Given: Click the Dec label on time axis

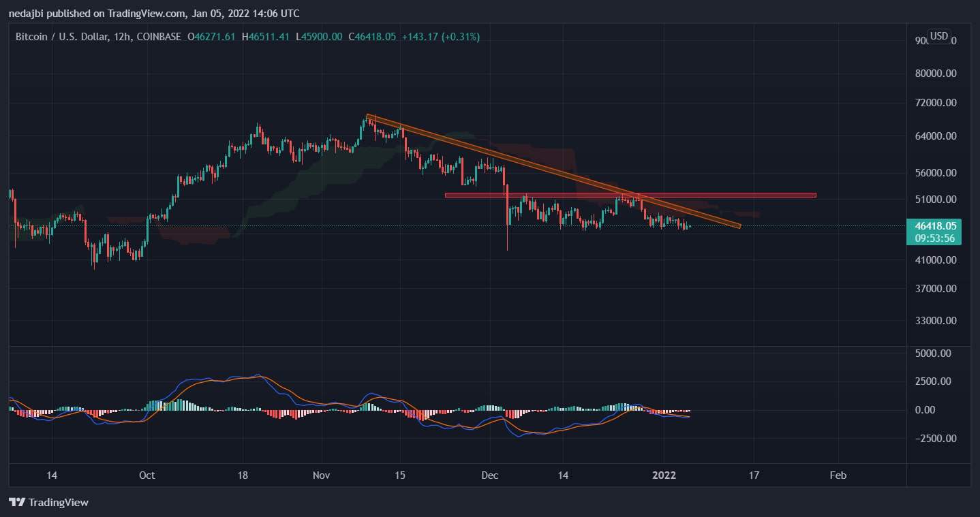Looking at the screenshot, I should tap(490, 475).
